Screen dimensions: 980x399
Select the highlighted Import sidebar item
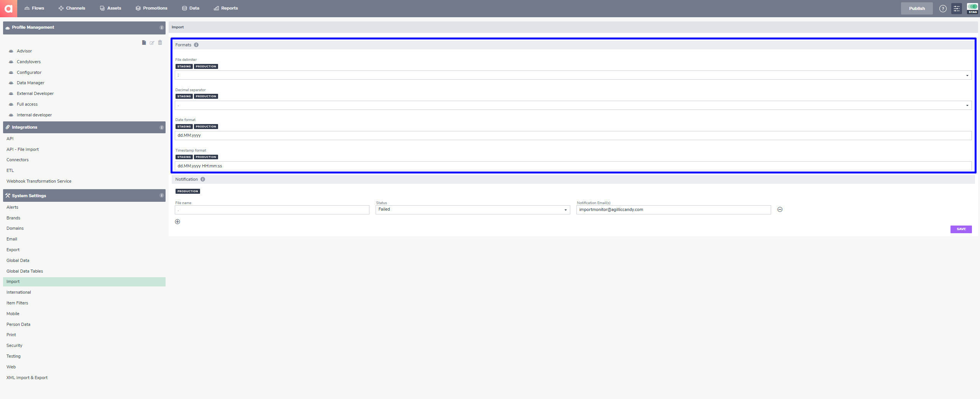pos(84,281)
